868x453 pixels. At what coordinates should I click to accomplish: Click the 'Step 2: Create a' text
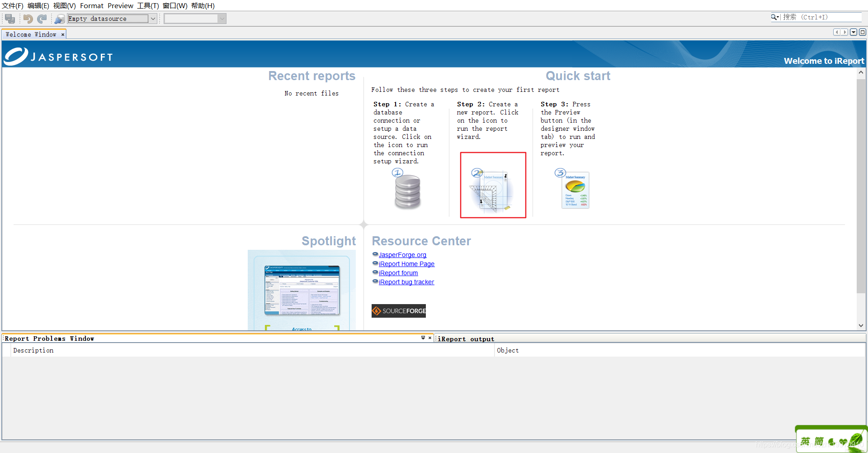pyautogui.click(x=487, y=104)
